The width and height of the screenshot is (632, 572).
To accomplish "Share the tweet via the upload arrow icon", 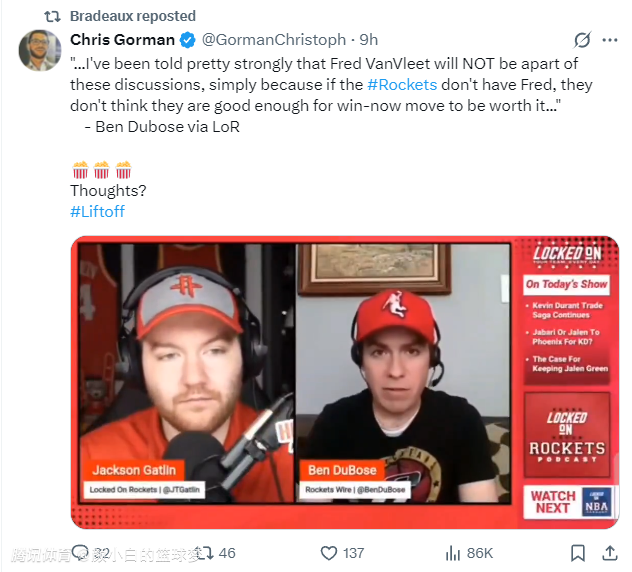I will (x=610, y=553).
